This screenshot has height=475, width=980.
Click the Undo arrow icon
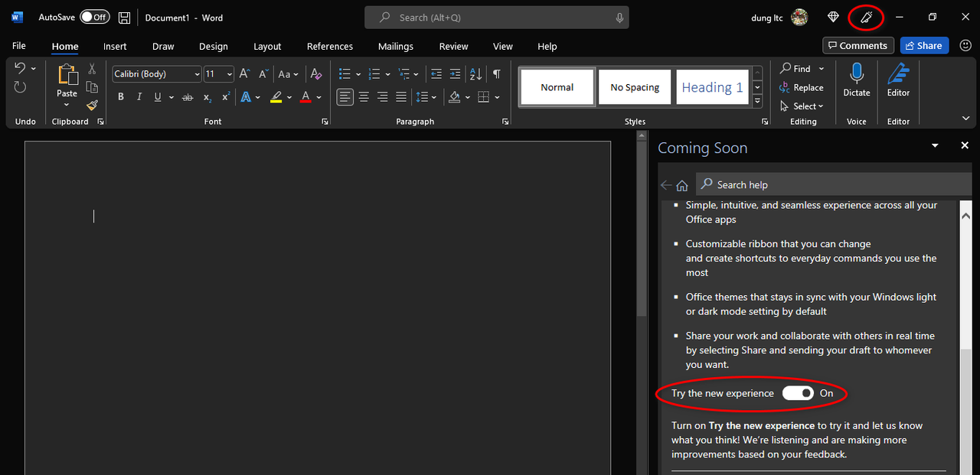coord(20,68)
